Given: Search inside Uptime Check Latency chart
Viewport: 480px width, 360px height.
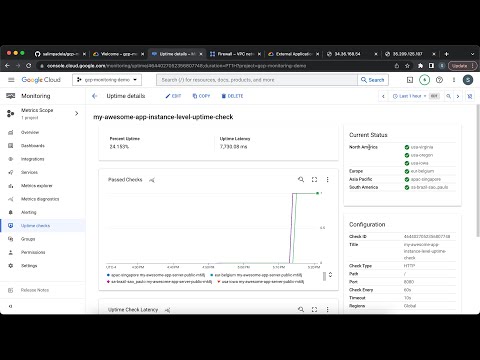Looking at the screenshot, I should coord(301,309).
